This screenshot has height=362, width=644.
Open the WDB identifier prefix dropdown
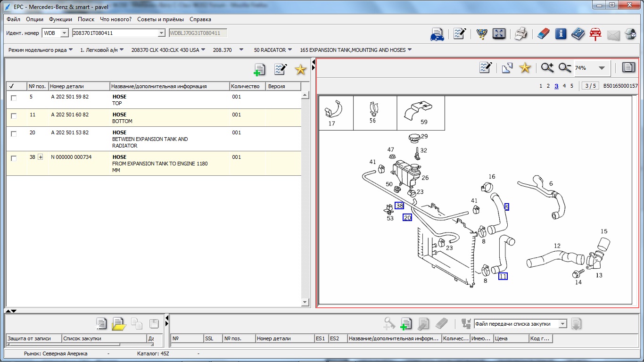tap(65, 33)
